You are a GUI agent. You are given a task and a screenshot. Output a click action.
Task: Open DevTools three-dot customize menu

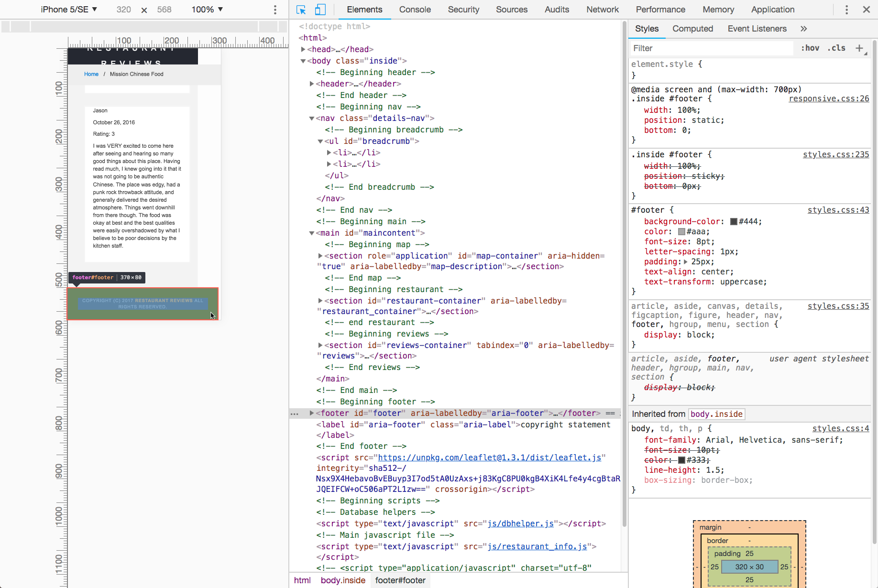pyautogui.click(x=846, y=10)
